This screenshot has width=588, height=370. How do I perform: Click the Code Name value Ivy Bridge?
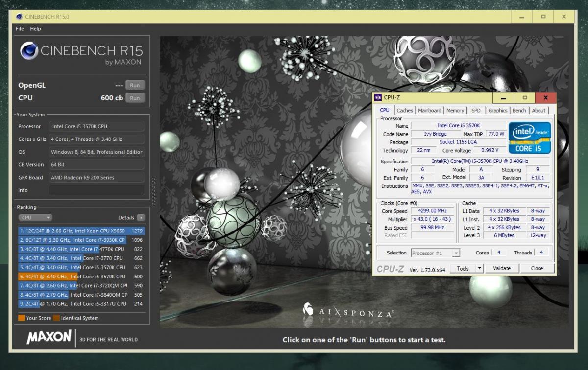[x=436, y=134]
